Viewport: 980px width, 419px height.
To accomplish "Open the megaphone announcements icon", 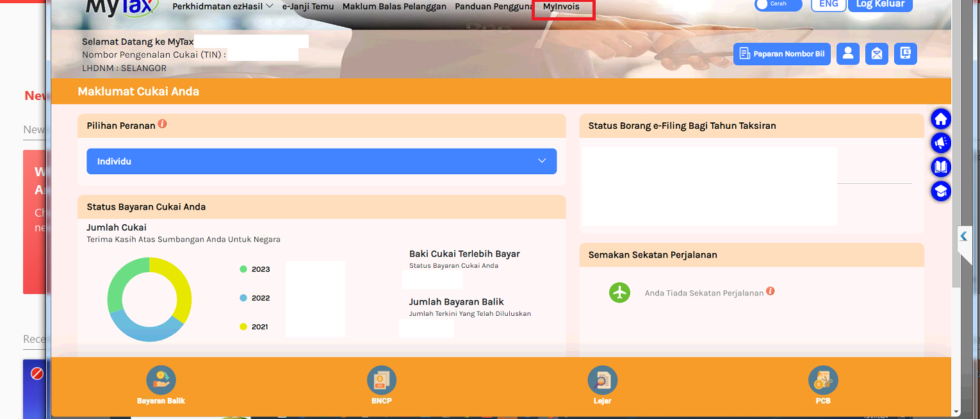I will 940,143.
